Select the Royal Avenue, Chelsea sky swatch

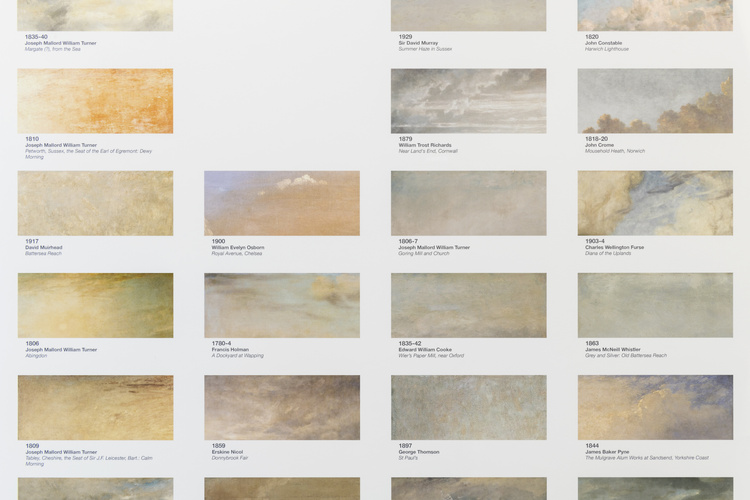[282, 203]
